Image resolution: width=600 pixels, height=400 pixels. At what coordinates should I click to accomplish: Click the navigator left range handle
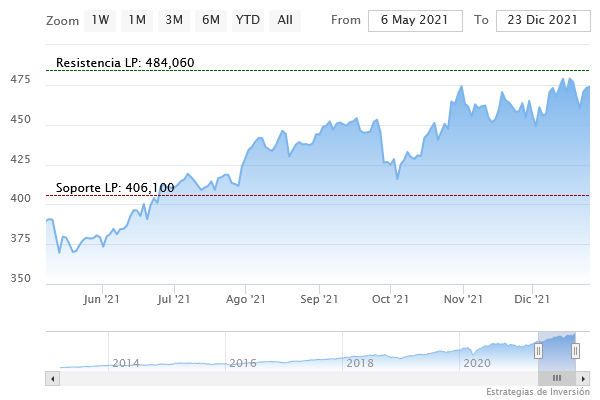coord(538,350)
